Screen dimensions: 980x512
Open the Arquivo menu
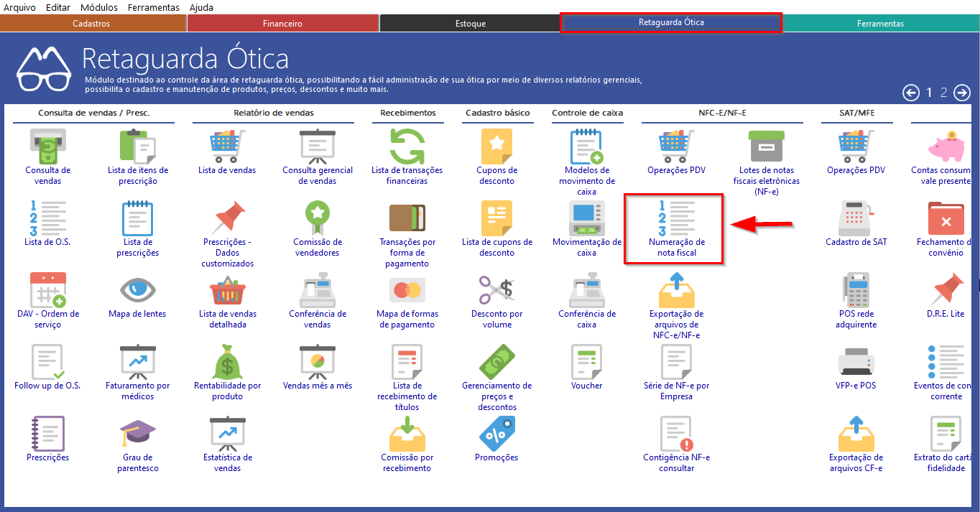(x=20, y=7)
